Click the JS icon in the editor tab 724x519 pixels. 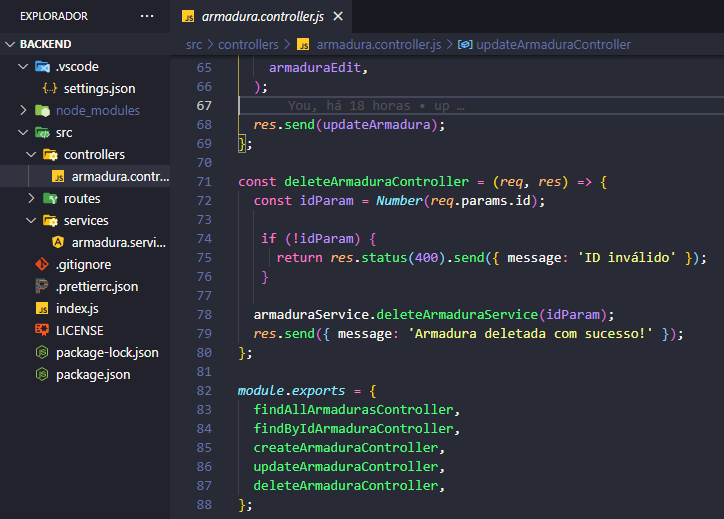click(188, 17)
